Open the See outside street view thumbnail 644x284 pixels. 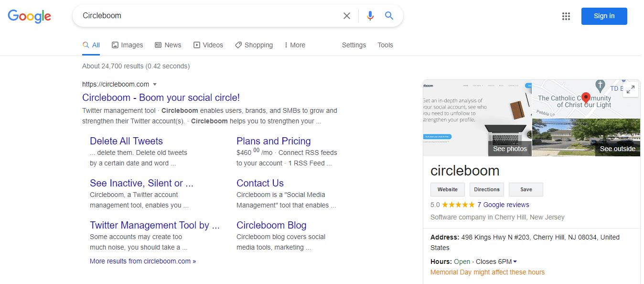(x=586, y=137)
